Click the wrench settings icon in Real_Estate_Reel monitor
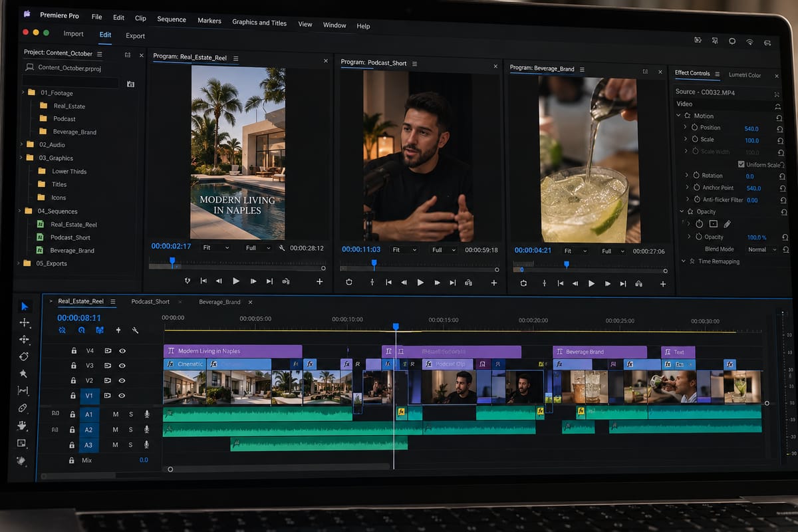This screenshot has height=532, width=798. tap(282, 248)
